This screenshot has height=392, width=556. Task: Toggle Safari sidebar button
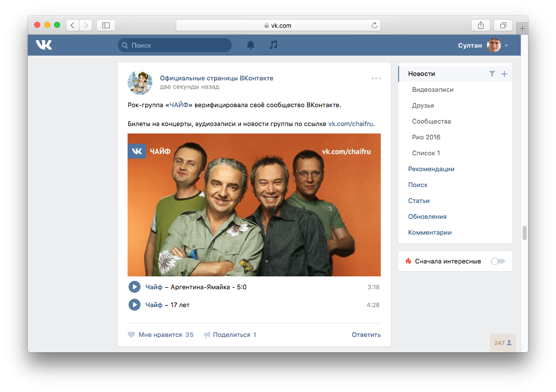(106, 25)
